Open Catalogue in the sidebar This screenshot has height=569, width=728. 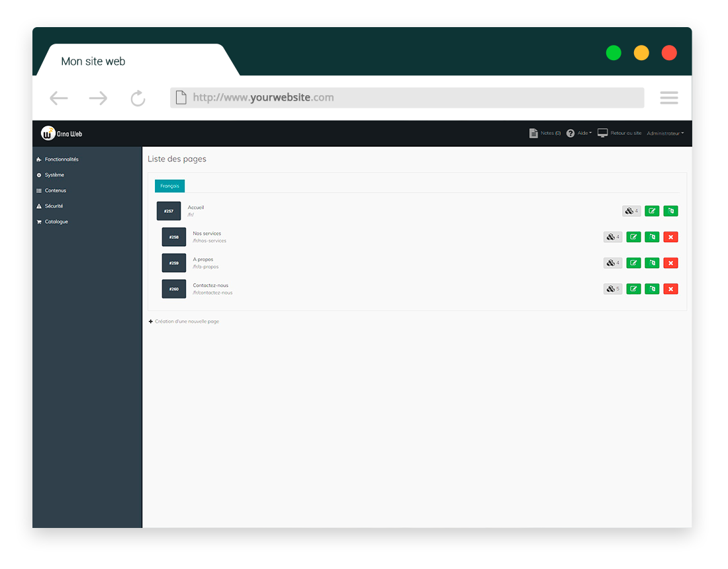point(52,222)
